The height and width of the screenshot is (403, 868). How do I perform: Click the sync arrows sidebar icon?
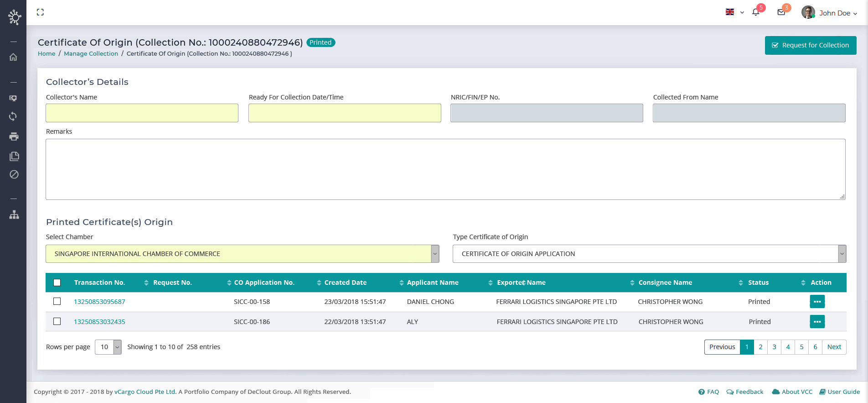tap(13, 116)
